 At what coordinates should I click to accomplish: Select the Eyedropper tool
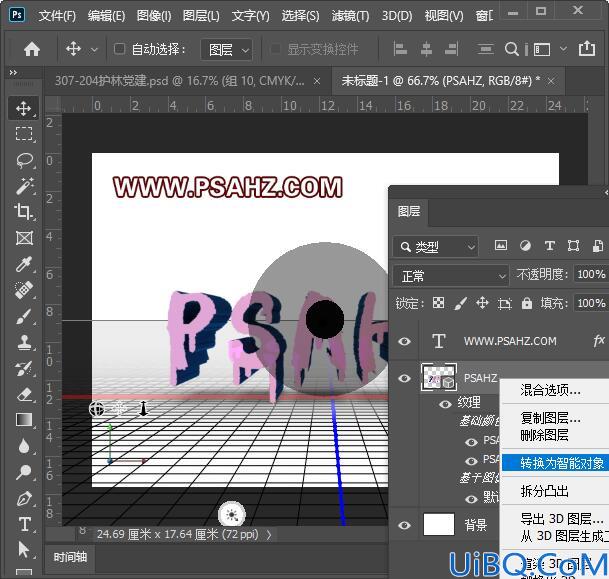tap(24, 264)
